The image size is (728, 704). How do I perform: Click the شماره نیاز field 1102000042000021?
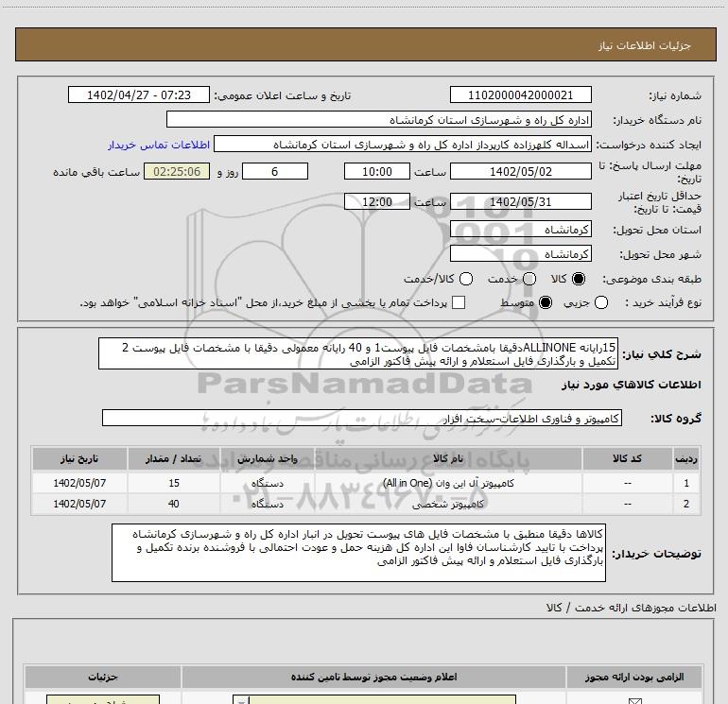click(520, 94)
